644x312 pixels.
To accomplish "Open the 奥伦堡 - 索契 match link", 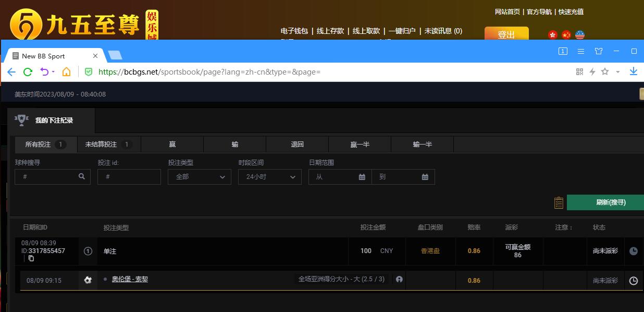I will point(130,279).
